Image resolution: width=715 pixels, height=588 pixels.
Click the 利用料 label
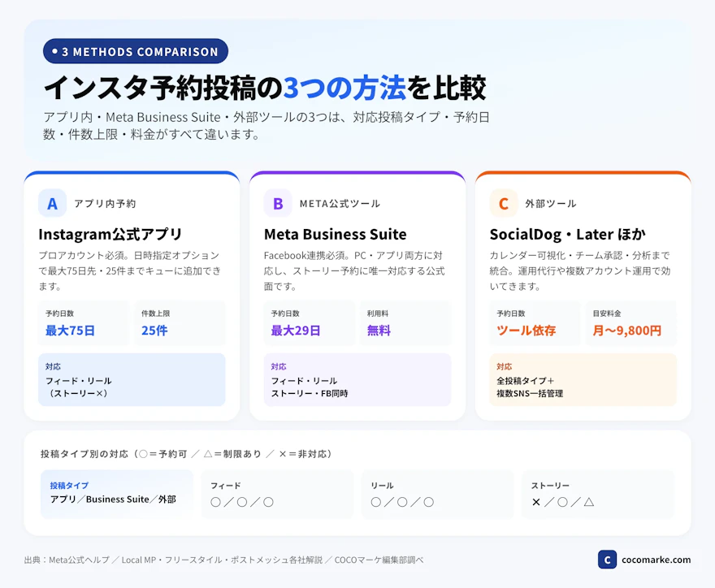coord(378,313)
